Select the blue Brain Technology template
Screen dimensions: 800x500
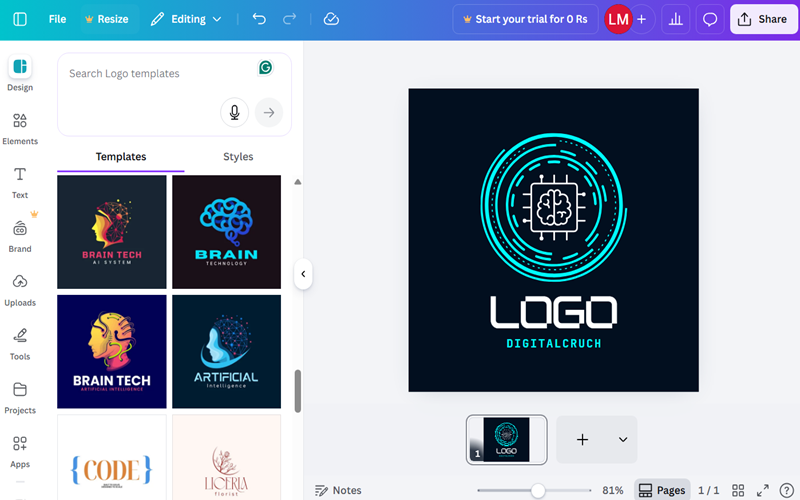pyautogui.click(x=227, y=232)
